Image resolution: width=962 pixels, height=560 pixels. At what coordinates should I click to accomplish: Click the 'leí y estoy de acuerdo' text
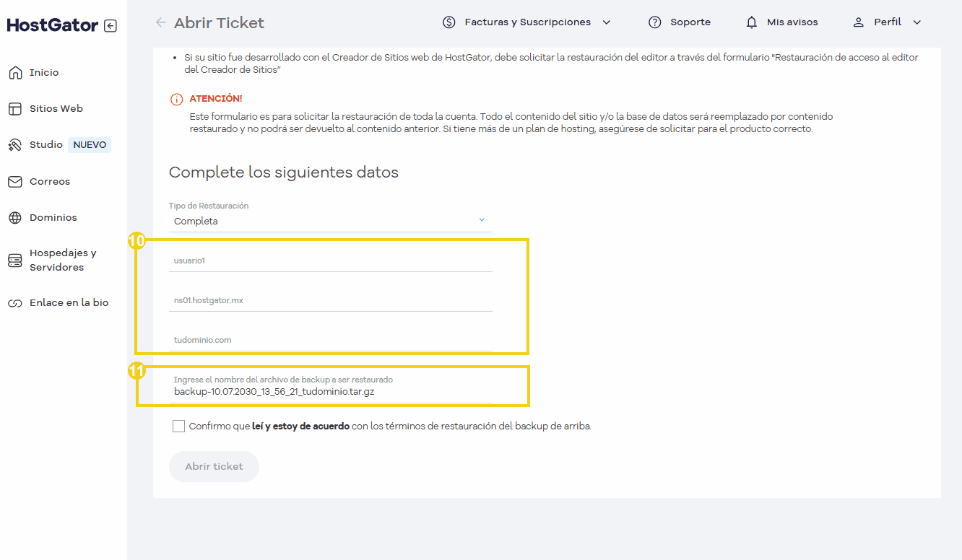coord(301,426)
